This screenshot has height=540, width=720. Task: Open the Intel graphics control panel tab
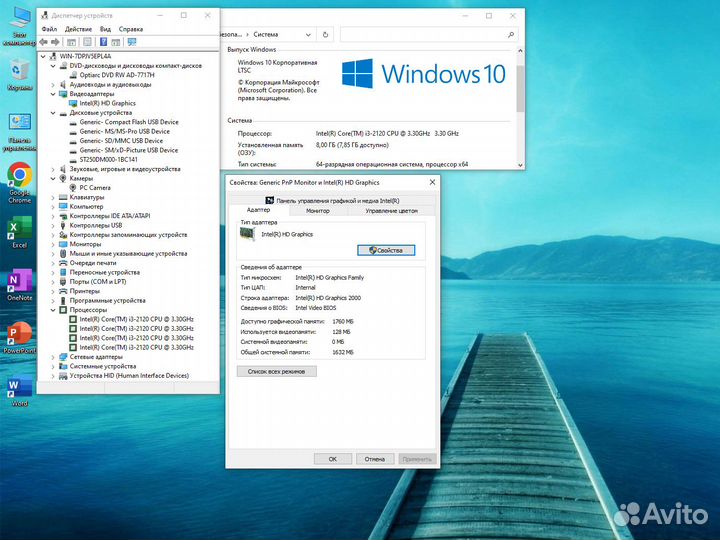(332, 200)
